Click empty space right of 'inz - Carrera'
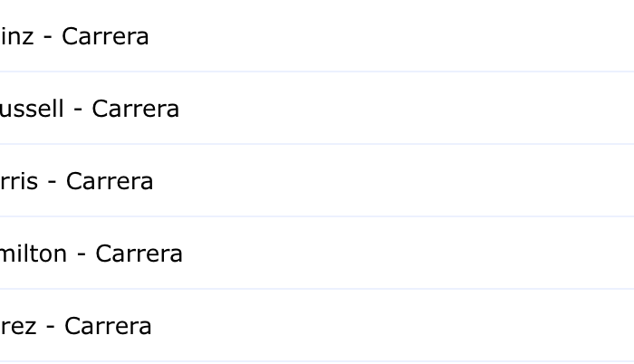The image size is (634, 364). 391,36
